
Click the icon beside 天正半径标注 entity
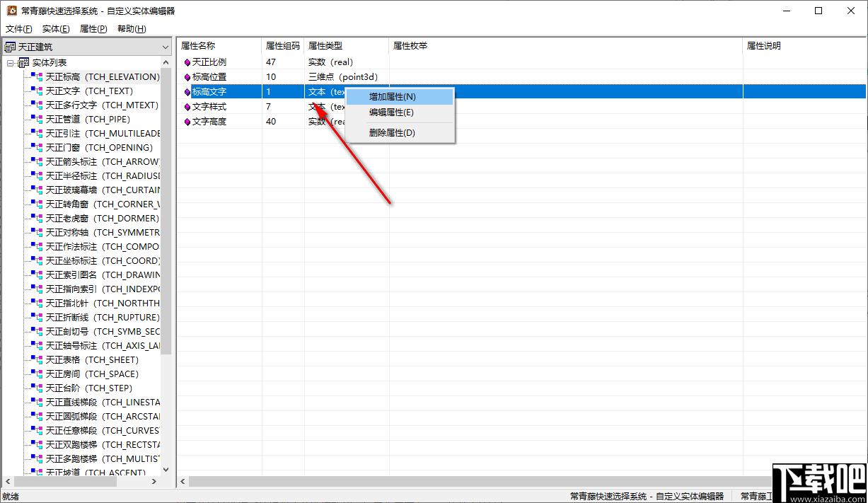point(37,175)
